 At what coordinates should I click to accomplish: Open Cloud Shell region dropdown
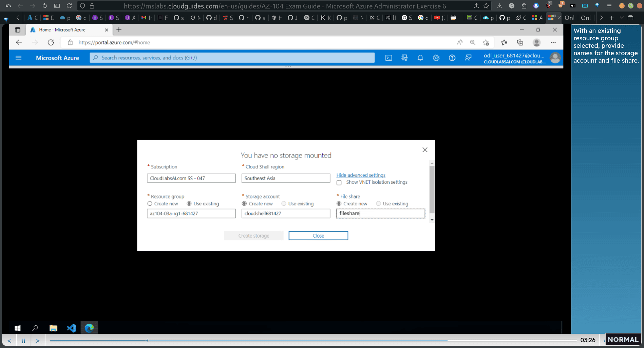(x=286, y=178)
